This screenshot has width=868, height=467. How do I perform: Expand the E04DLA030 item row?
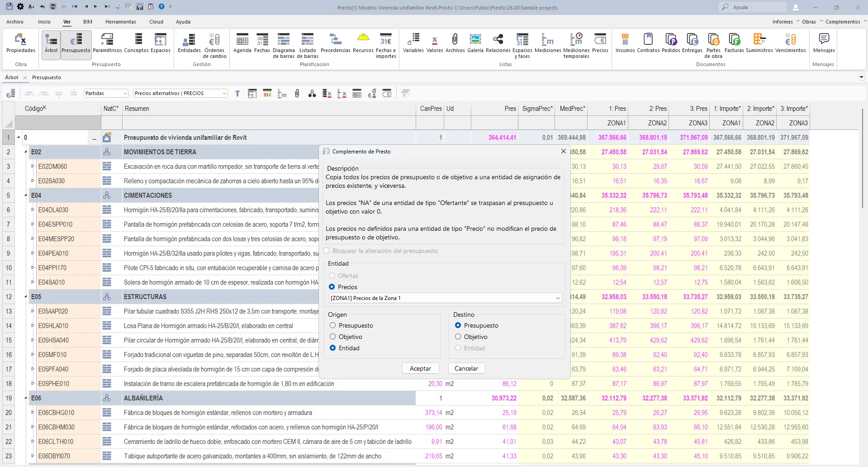pyautogui.click(x=33, y=210)
